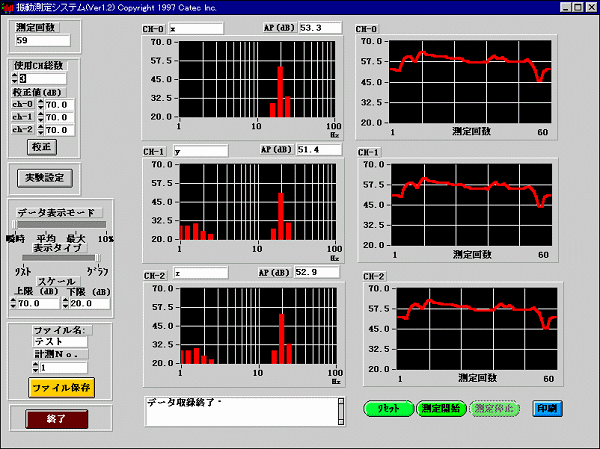Screen dimensions: 600x449
Task: Click the 使用CH総数 value field showing 3
Action: [x=42, y=78]
